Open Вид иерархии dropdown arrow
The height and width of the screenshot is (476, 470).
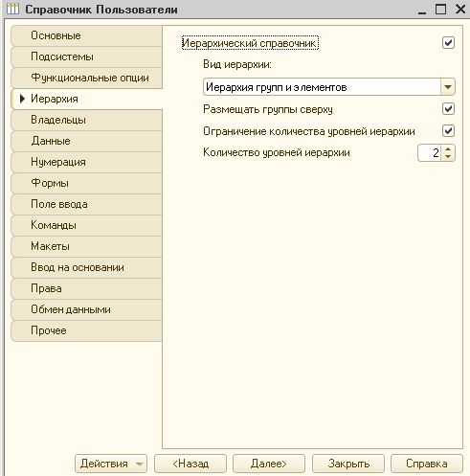tap(448, 87)
